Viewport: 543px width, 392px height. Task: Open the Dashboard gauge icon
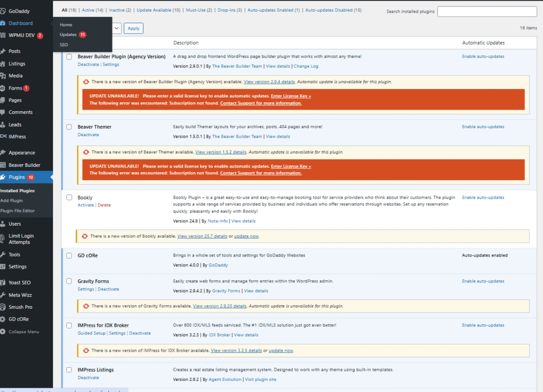(x=3, y=23)
